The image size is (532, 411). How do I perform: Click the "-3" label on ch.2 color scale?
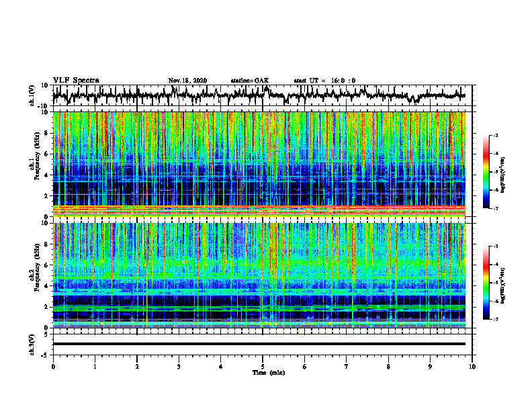point(496,246)
